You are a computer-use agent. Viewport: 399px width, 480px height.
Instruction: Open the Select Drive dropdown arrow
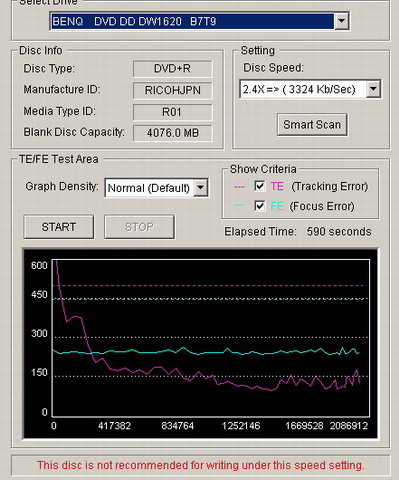[341, 21]
